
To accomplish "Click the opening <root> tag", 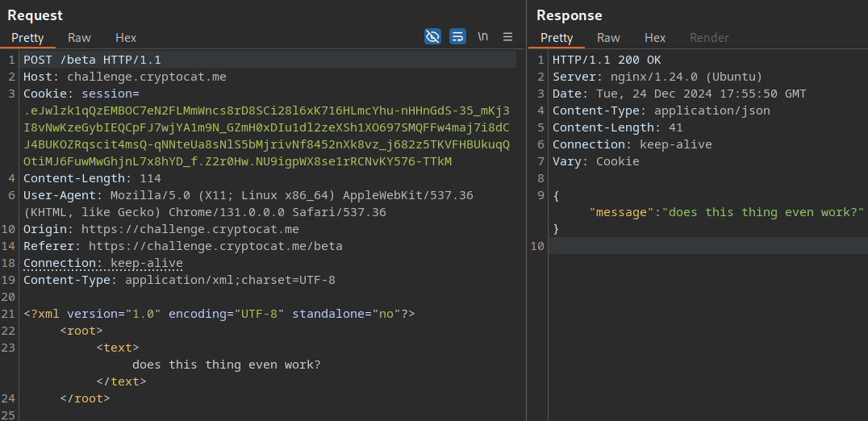I will click(81, 331).
